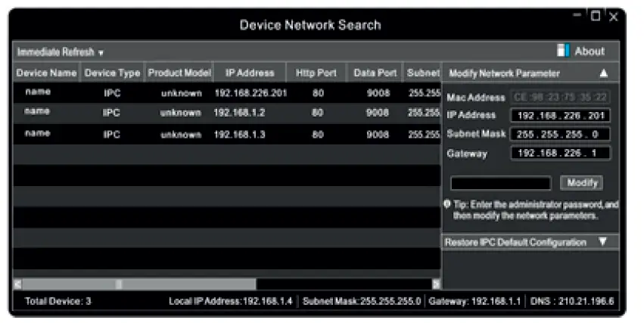The image size is (644, 323).
Task: Click the scrollbar left arrow
Action: pyautogui.click(x=18, y=284)
